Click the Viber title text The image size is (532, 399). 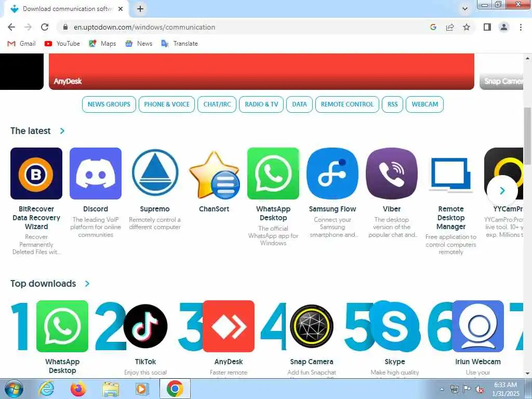point(392,209)
